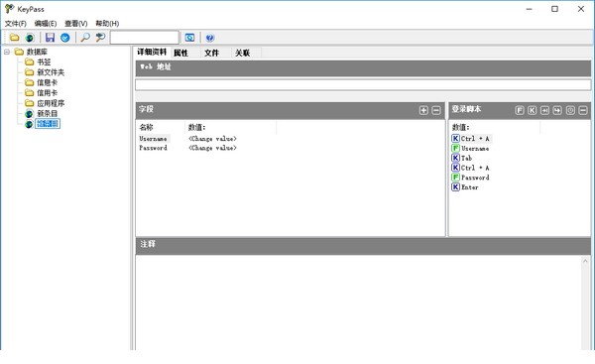Select the 书签 folder in tree
Image resolution: width=595 pixels, height=364 pixels.
[x=44, y=61]
